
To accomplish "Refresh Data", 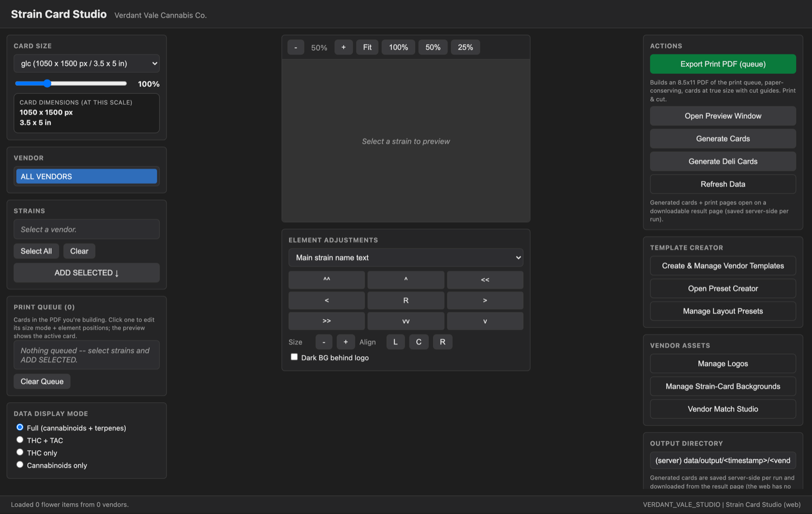I will [x=723, y=184].
